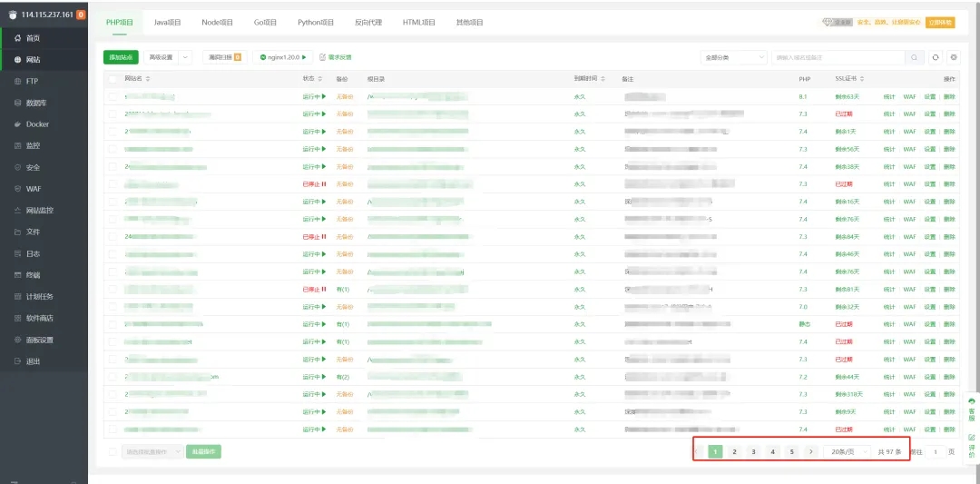Click the 面板设置 panel settings icon

click(17, 340)
